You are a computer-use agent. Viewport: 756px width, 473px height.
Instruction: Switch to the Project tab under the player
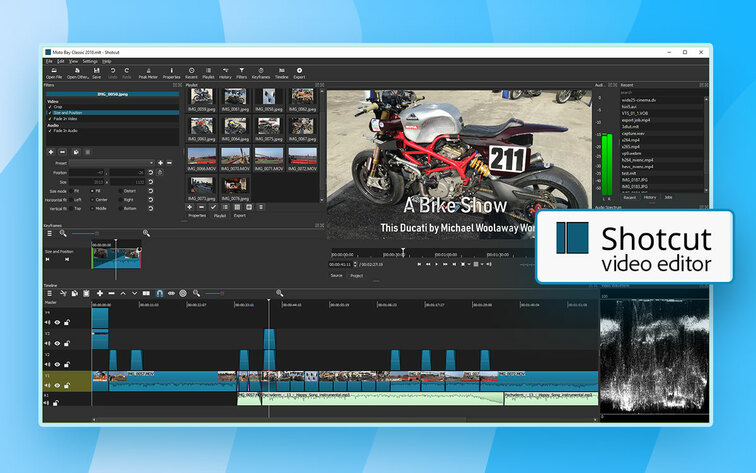tap(356, 276)
